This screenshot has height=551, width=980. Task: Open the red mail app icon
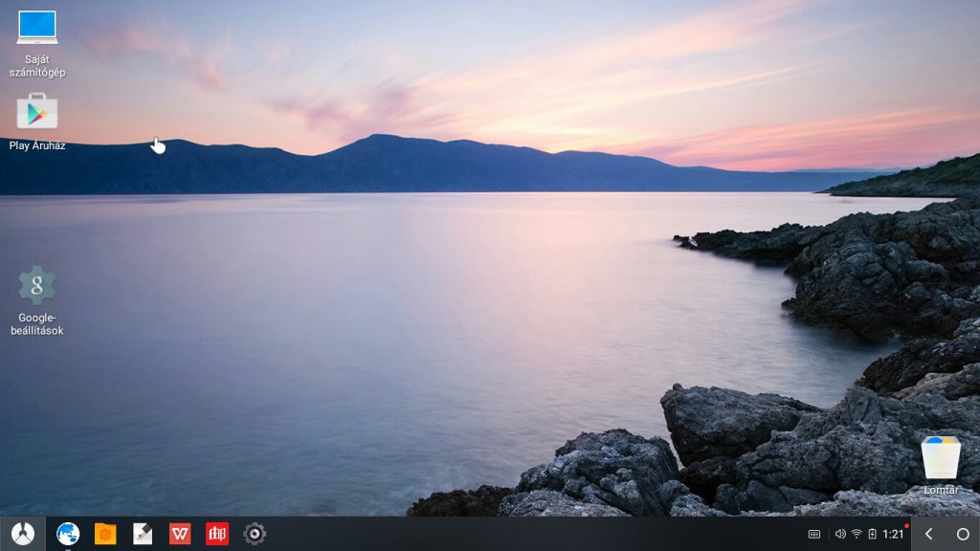(x=217, y=534)
